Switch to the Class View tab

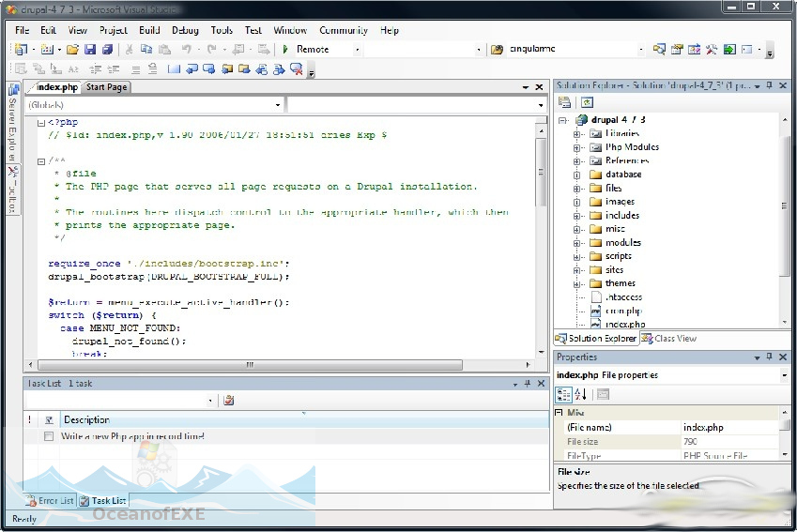pyautogui.click(x=669, y=339)
